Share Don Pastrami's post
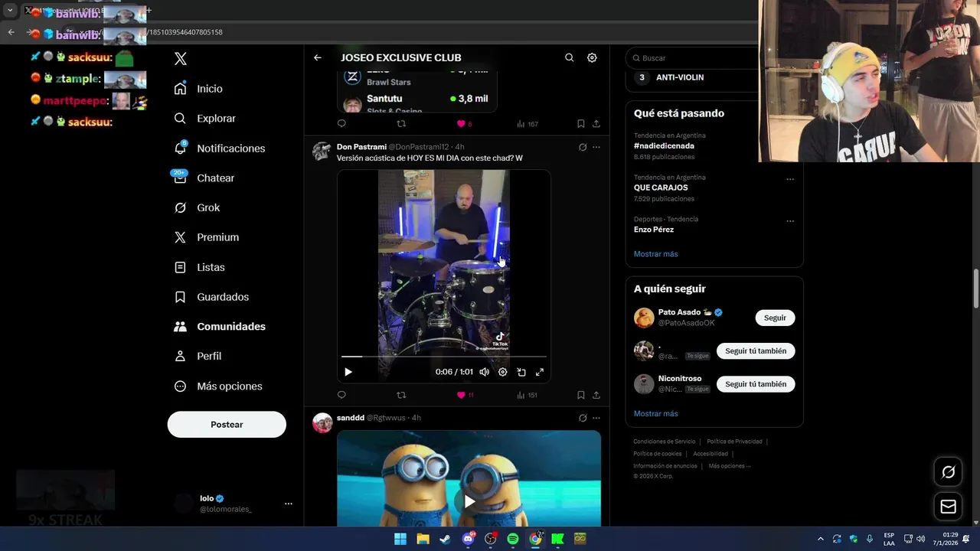The height and width of the screenshot is (551, 980). click(x=596, y=395)
